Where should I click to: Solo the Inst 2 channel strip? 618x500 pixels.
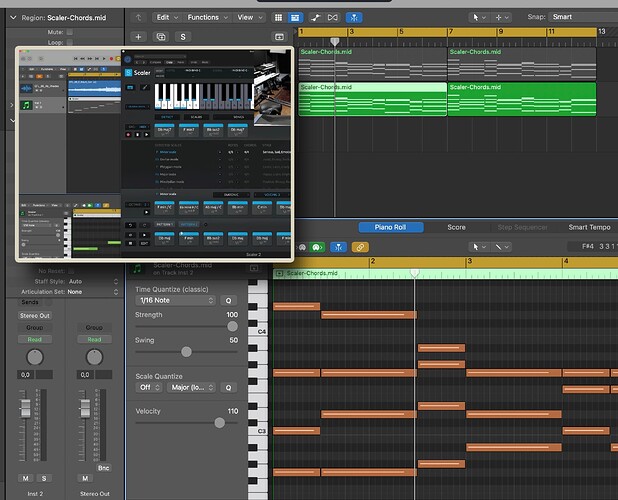(44, 478)
